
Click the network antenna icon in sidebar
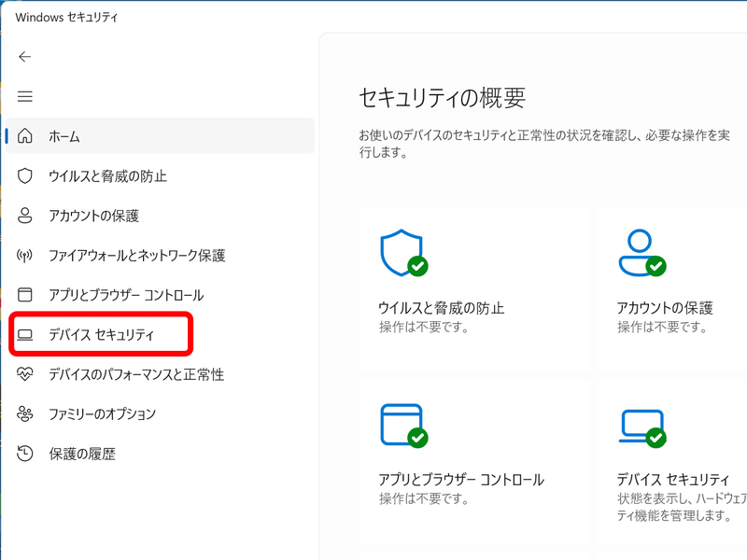point(25,255)
